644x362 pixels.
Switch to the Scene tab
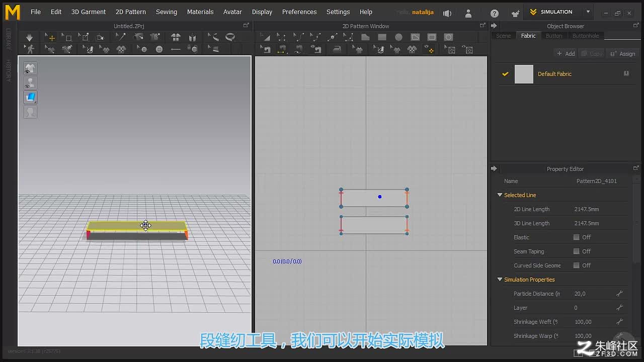(503, 36)
